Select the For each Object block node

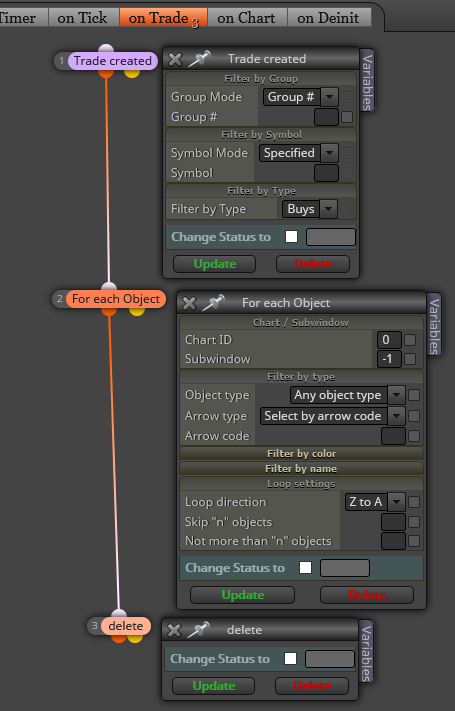pyautogui.click(x=116, y=299)
